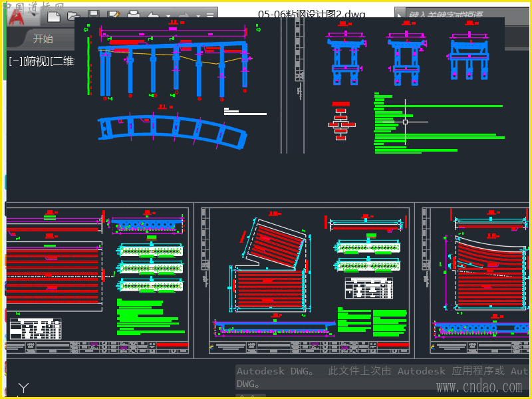Viewport: 532px width, 399px height.
Task: Click the 二维 visual style control
Action: pos(64,61)
